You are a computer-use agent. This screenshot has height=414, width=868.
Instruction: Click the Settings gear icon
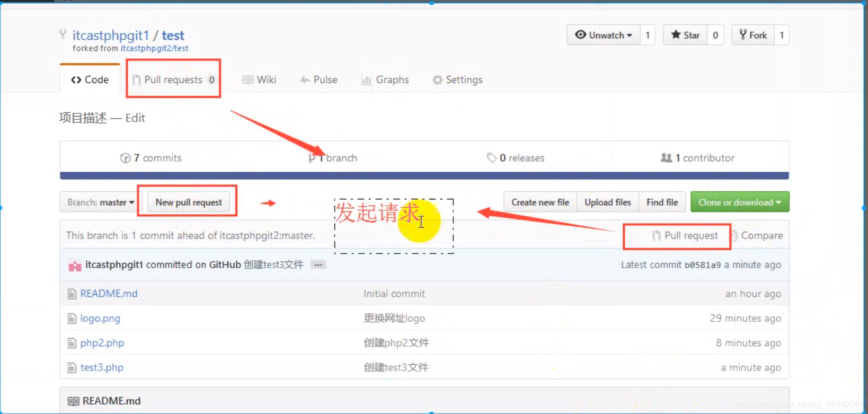[x=437, y=80]
